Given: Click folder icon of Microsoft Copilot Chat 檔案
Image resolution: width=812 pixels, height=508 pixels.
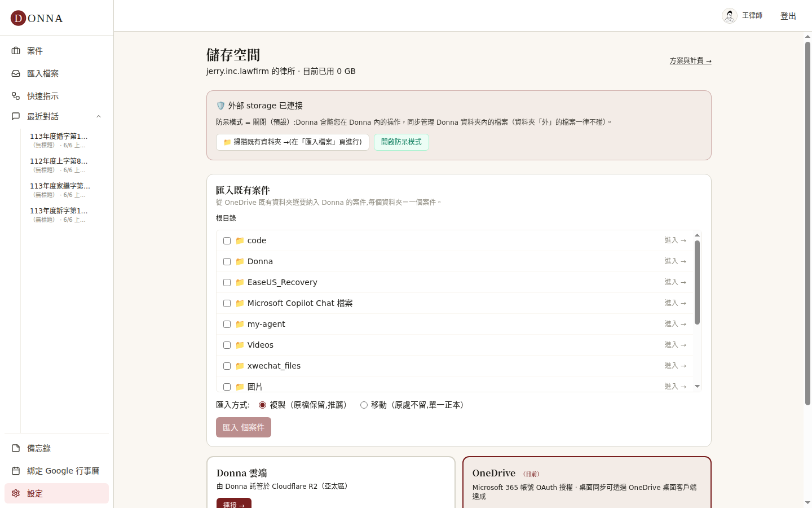Looking at the screenshot, I should coord(240,303).
